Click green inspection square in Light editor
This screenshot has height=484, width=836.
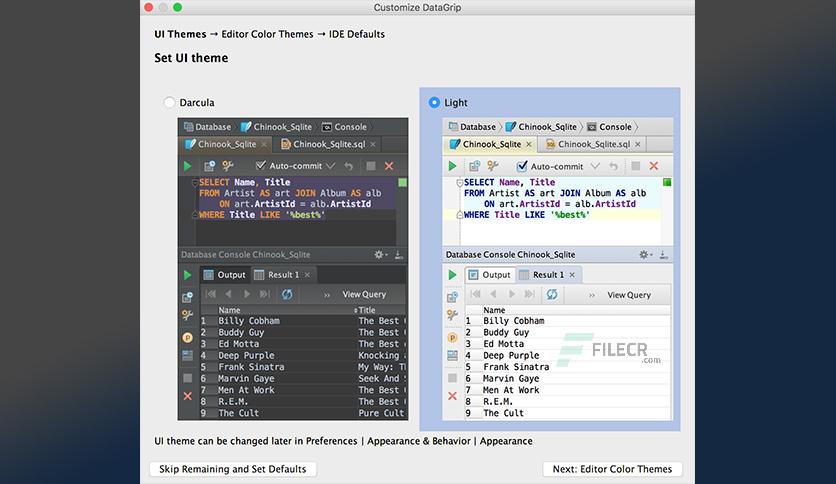coord(667,182)
